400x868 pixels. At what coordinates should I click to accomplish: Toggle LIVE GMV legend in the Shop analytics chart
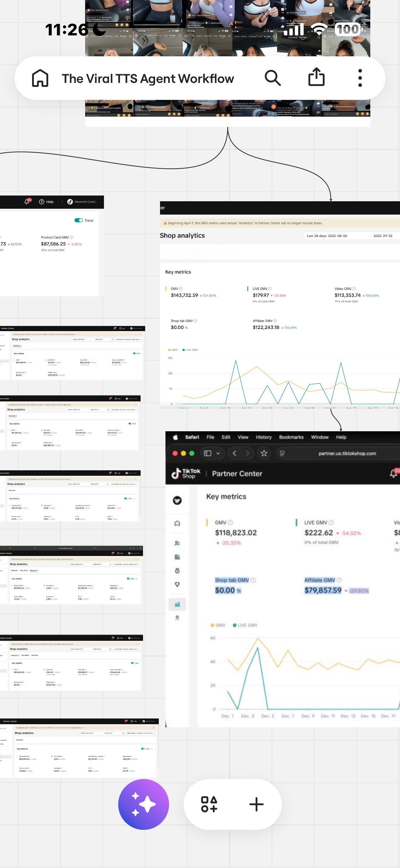[190, 350]
